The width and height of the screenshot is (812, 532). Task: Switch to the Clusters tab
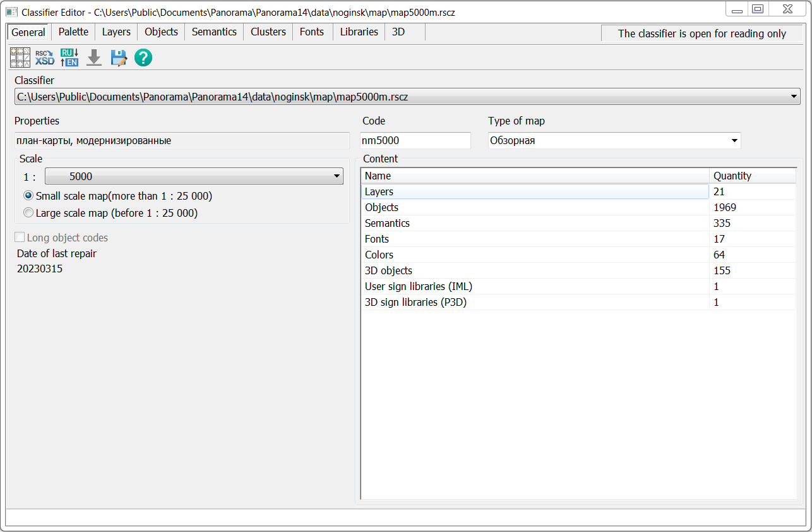pyautogui.click(x=268, y=32)
